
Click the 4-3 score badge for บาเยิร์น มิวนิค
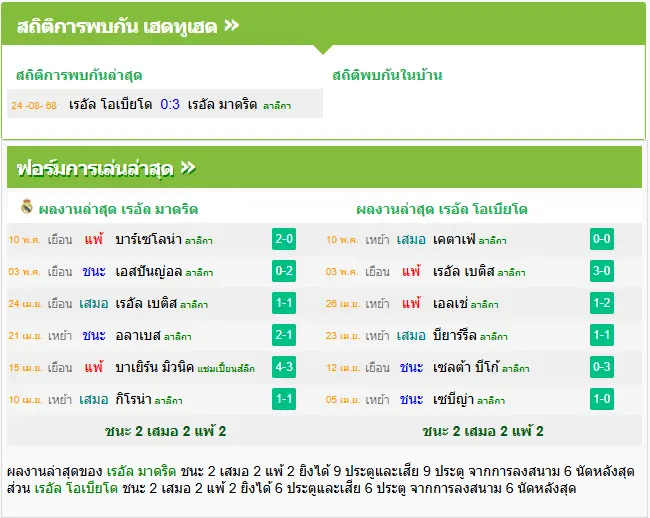[284, 367]
